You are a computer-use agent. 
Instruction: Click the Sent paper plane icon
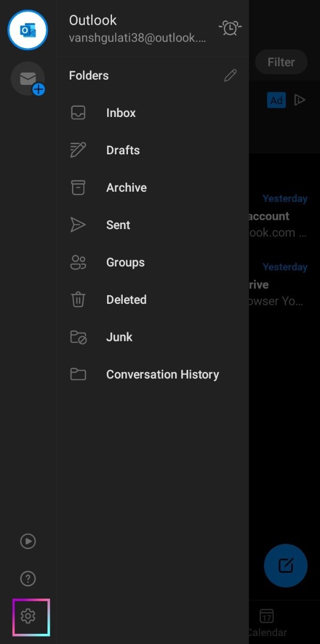78,225
